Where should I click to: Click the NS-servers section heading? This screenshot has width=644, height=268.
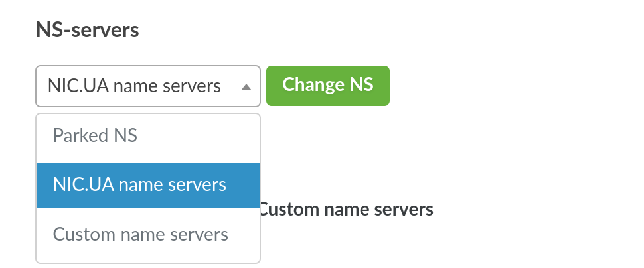(87, 31)
